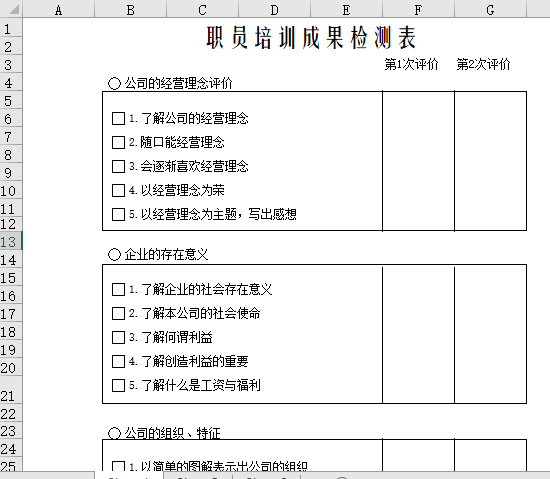Image resolution: width=550 pixels, height=479 pixels.
Task: Check 以经营理念为主题，写出感想 box
Action: (118, 214)
